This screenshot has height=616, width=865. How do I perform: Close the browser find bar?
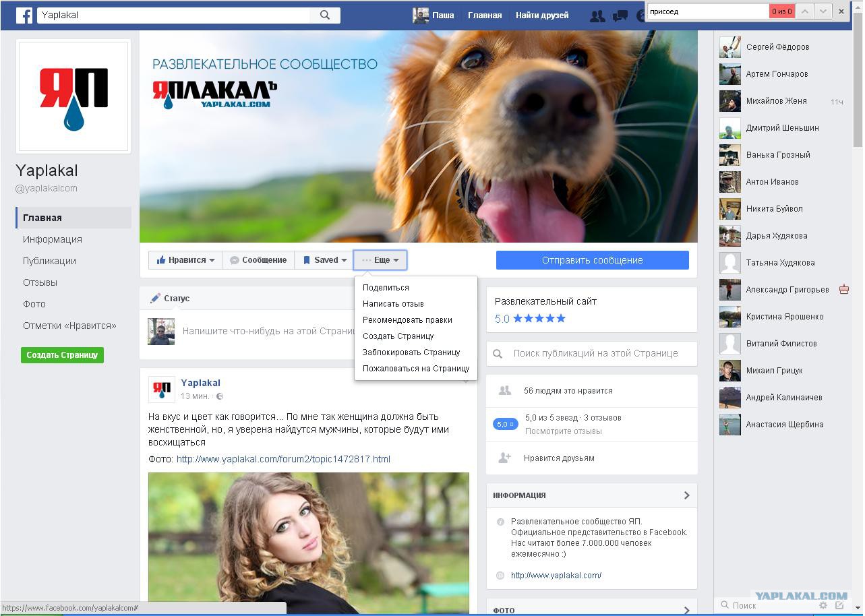[x=841, y=11]
